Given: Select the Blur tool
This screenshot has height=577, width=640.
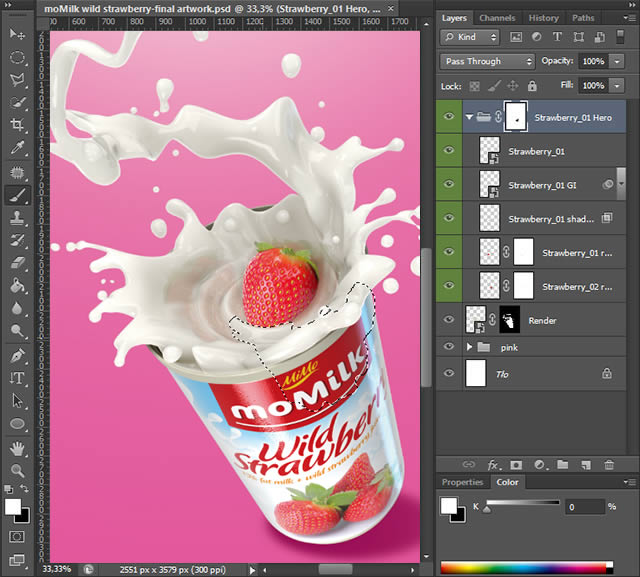Looking at the screenshot, I should tap(17, 308).
